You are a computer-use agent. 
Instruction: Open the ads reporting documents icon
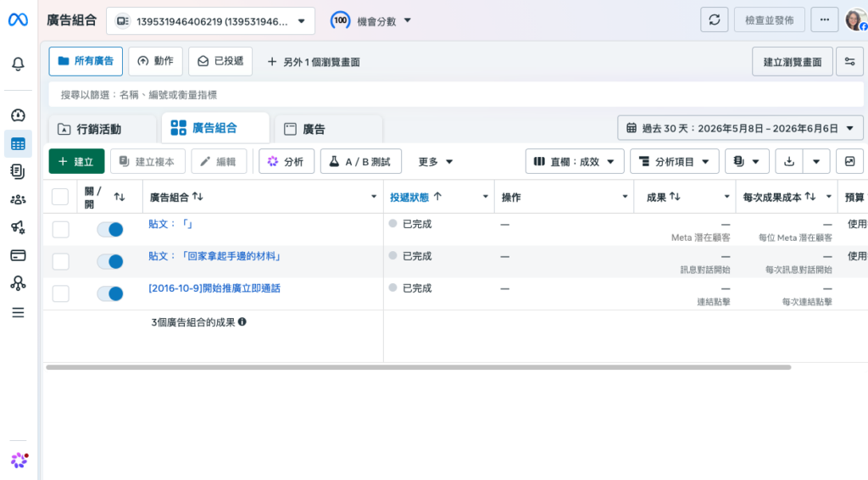point(19,171)
